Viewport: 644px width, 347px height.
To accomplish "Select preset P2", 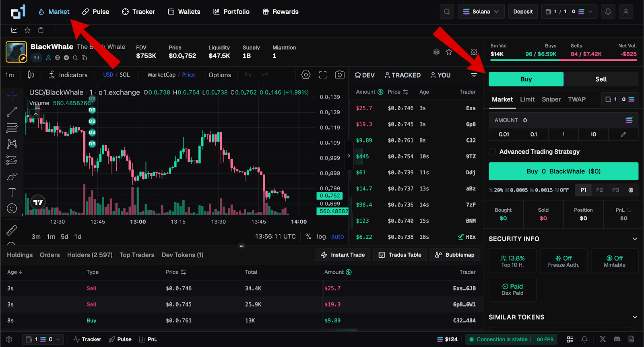I will [600, 190].
